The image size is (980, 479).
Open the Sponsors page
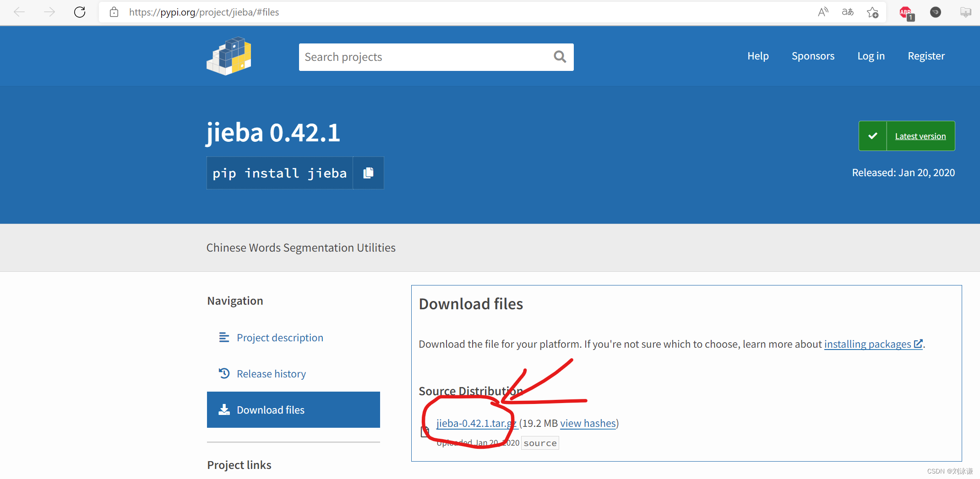pyautogui.click(x=813, y=56)
